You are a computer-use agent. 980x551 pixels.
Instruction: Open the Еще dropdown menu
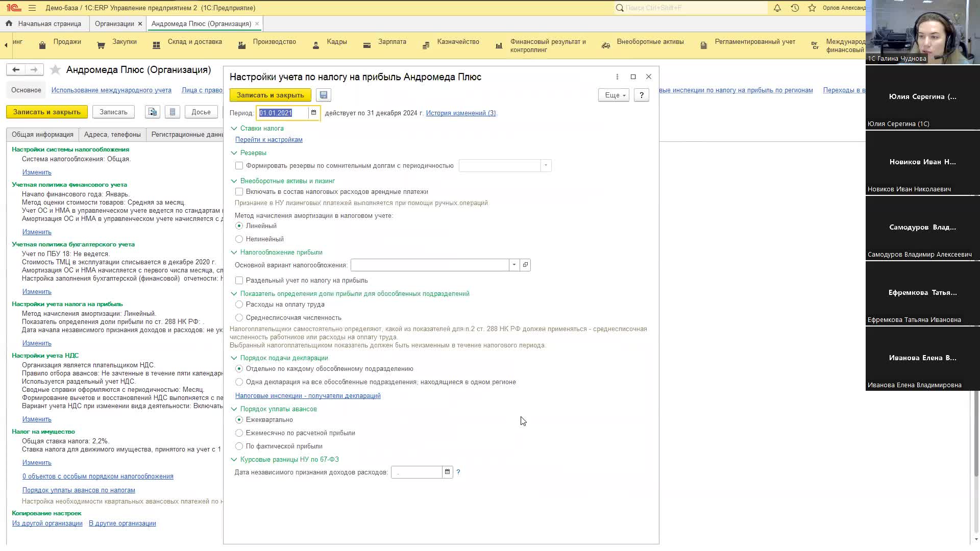[614, 95]
